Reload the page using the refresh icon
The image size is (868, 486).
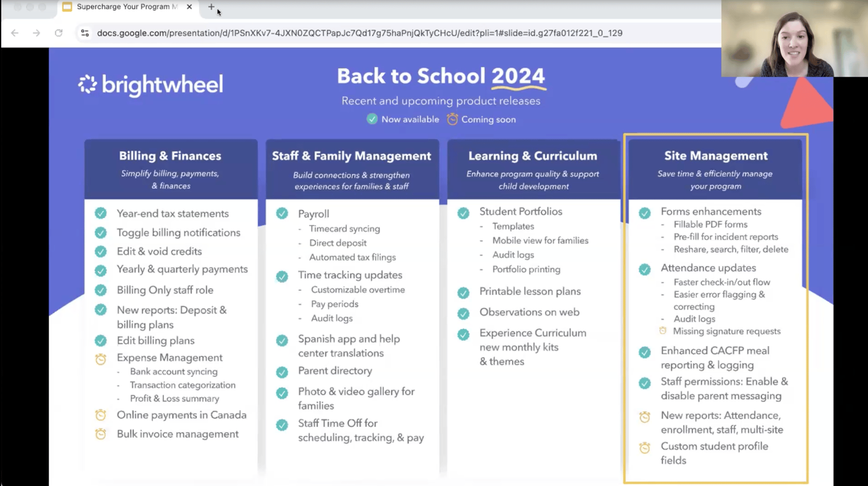pyautogui.click(x=59, y=33)
